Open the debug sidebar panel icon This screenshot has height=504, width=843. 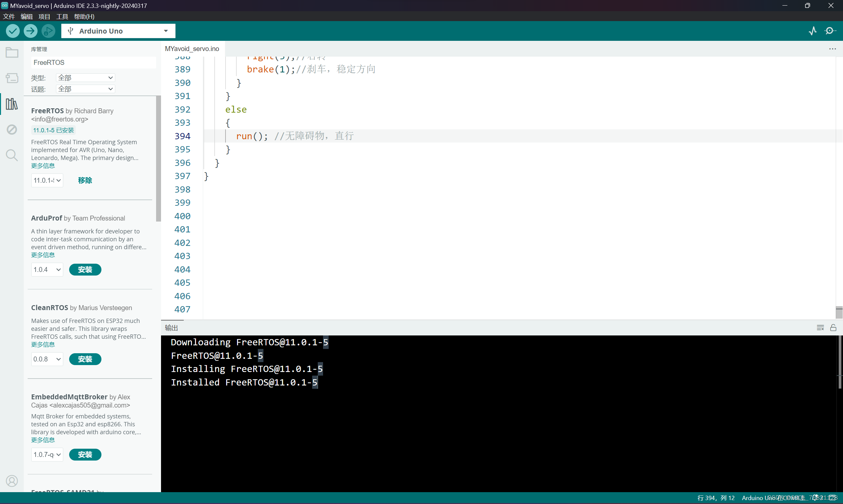tap(12, 129)
